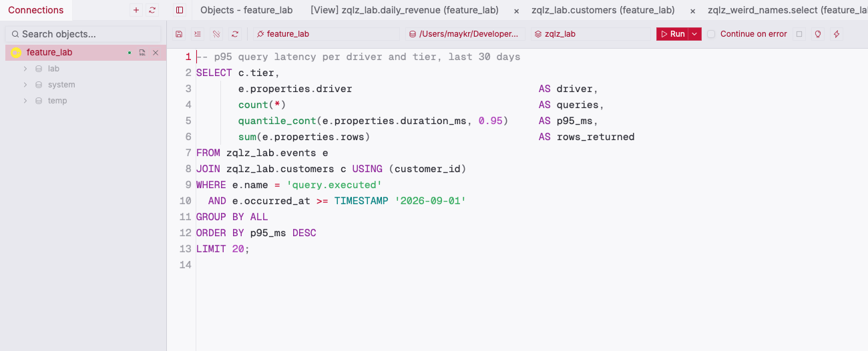Expand the system database node
Screen dimensions: 868x351
[25, 85]
